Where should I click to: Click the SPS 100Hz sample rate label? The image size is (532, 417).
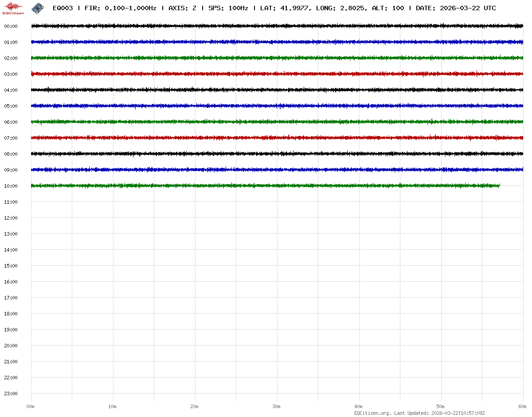tap(228, 8)
